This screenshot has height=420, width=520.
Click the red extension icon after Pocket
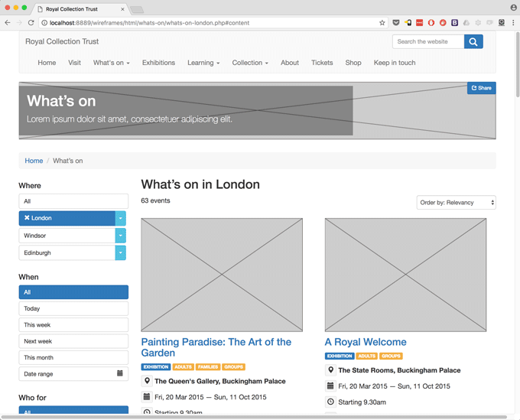tap(420, 22)
